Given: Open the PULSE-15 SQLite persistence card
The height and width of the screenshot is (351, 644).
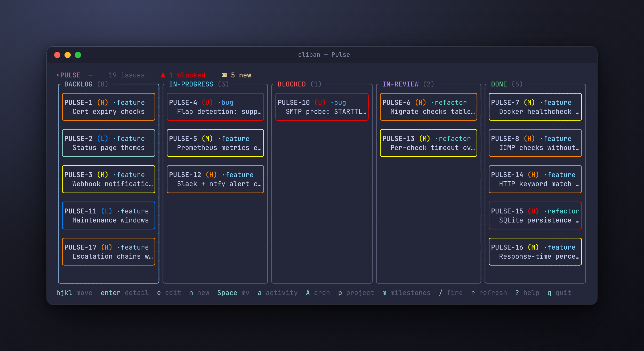Looking at the screenshot, I should tap(535, 216).
